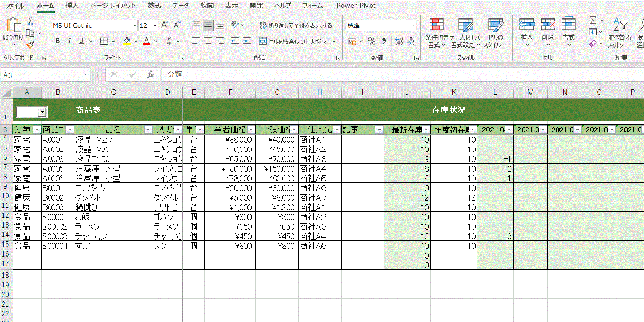Open the filter arrow on 分類 header

click(36, 129)
